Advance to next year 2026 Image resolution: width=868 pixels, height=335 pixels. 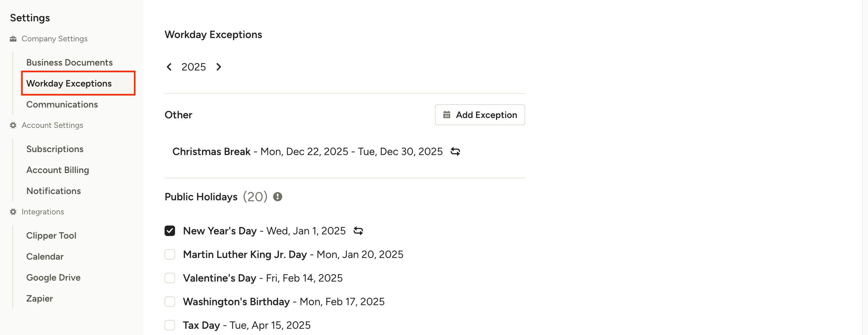point(219,67)
